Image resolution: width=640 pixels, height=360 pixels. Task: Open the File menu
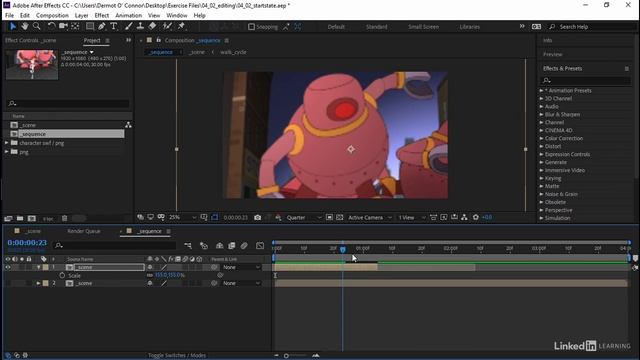[9, 16]
